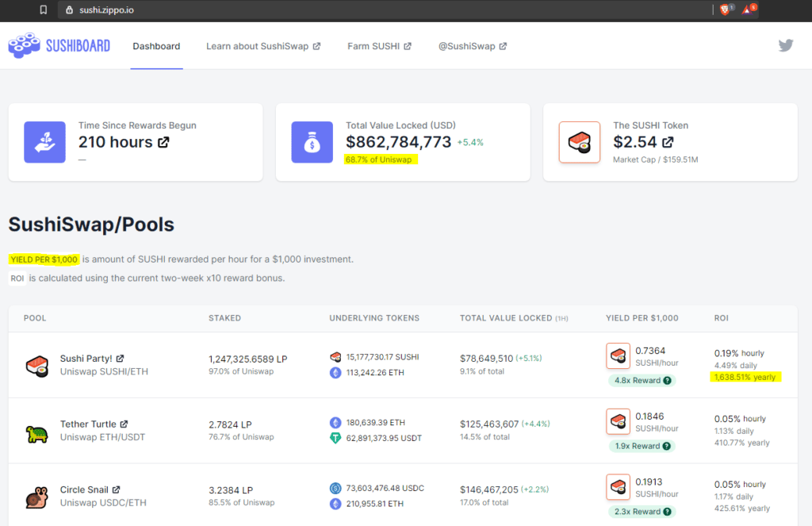
Task: Click the $862,784,773 total value
Action: pyautogui.click(x=399, y=142)
